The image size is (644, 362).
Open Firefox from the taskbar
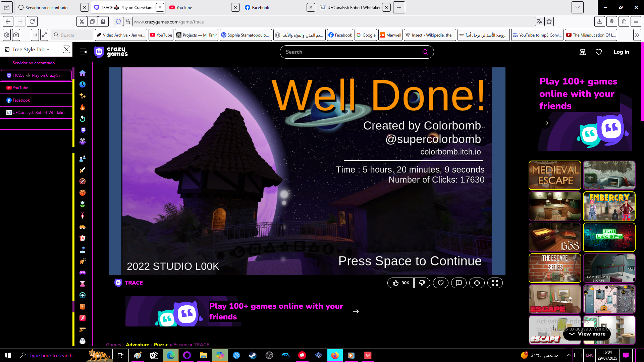pos(335,355)
